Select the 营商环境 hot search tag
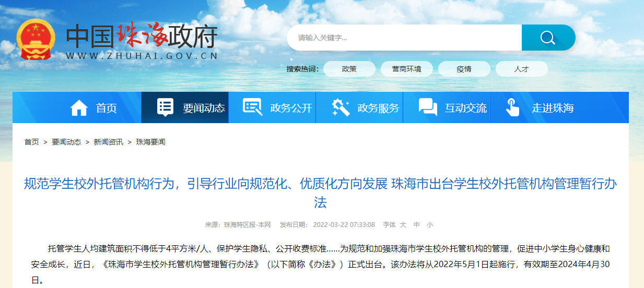Image resolution: width=644 pixels, height=288 pixels. pos(407,69)
